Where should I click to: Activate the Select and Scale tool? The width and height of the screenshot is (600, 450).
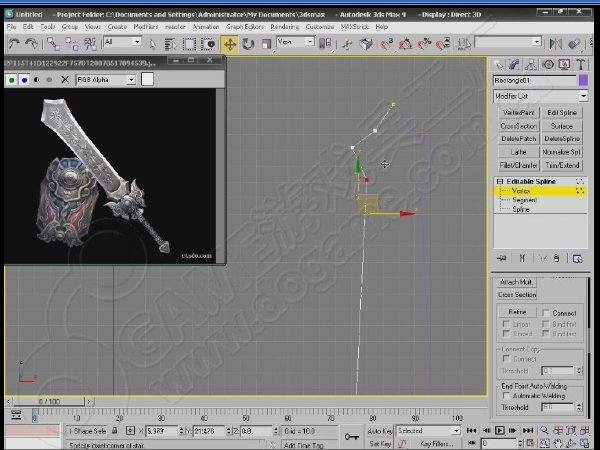point(266,44)
